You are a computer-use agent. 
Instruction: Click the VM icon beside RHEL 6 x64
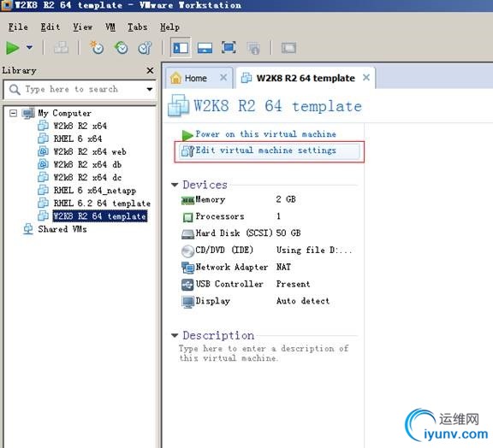pyautogui.click(x=43, y=139)
